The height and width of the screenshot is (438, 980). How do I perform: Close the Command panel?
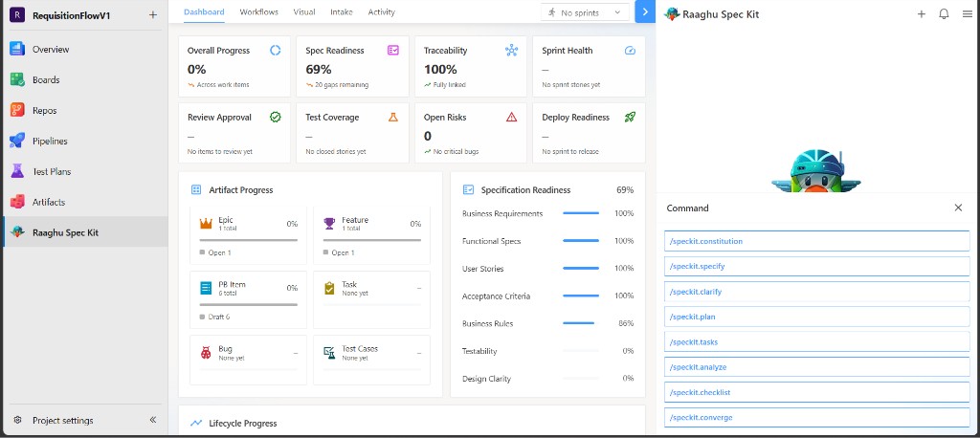click(x=958, y=208)
